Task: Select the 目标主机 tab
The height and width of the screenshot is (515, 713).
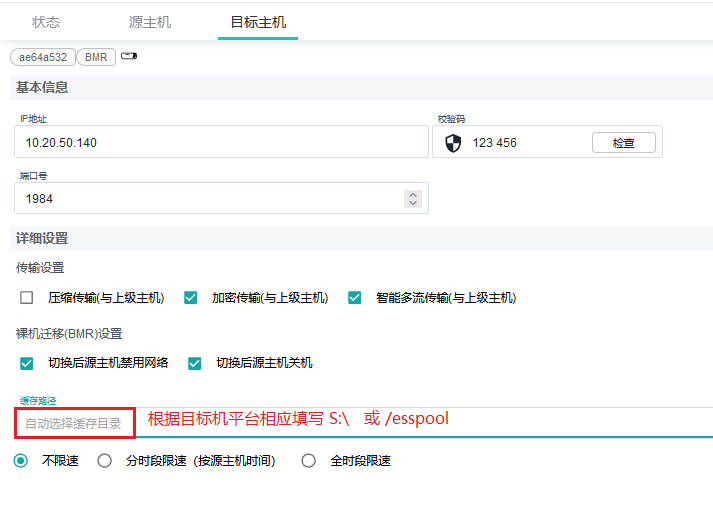Action: (x=257, y=21)
